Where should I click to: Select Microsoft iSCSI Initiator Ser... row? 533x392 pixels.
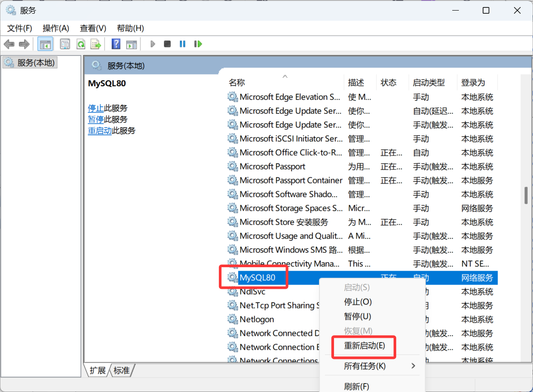(x=291, y=138)
